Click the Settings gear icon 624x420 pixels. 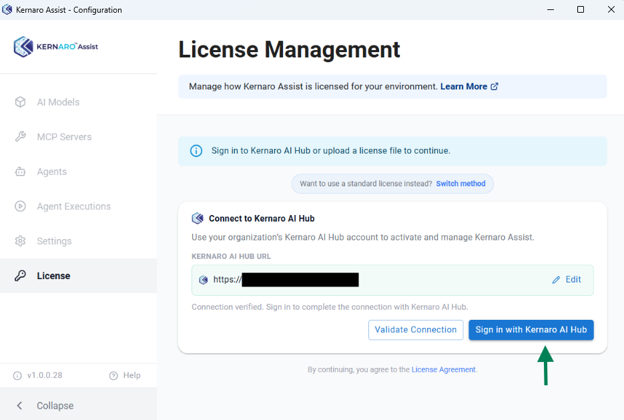tap(20, 241)
